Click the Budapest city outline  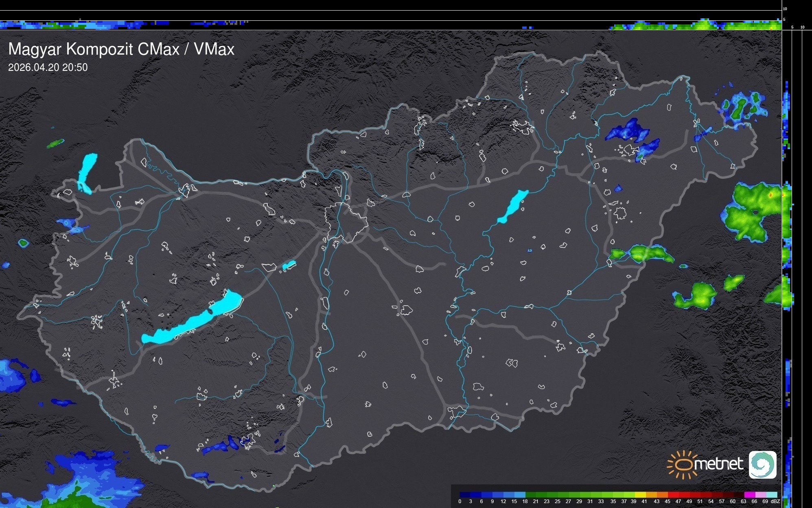click(x=346, y=222)
